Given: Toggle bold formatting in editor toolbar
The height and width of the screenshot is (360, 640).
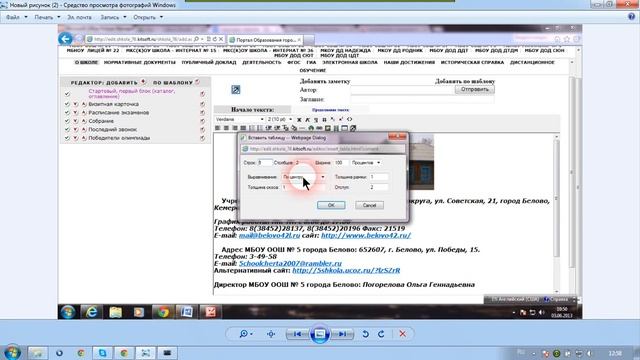Looking at the screenshot, I should pos(299,120).
